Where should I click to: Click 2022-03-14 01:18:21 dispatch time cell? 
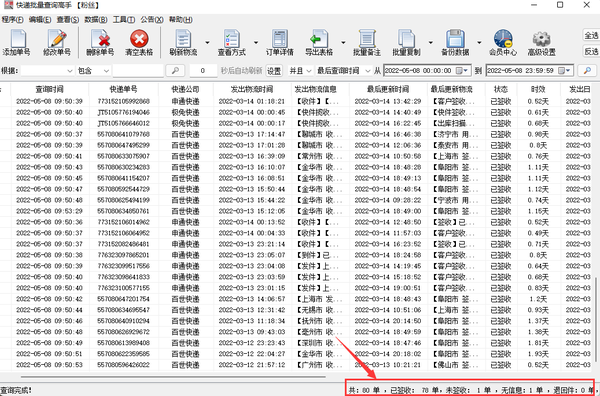coord(252,101)
